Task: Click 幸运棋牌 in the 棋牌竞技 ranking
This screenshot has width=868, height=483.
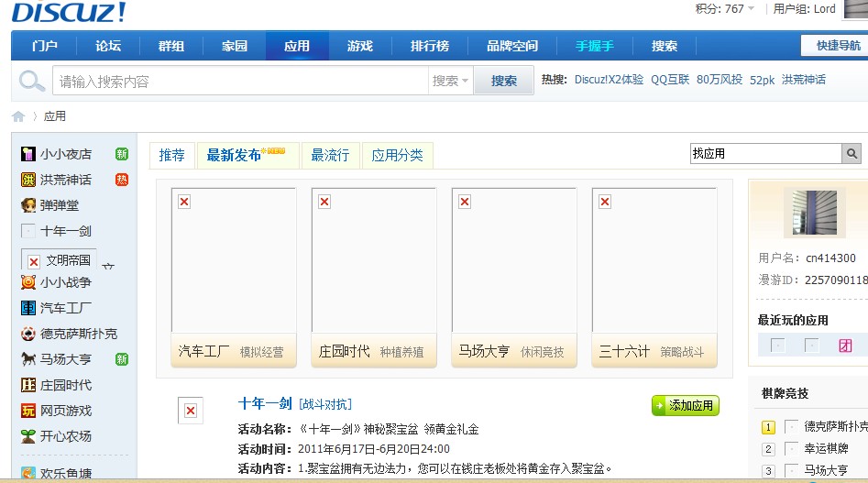Action: click(826, 448)
